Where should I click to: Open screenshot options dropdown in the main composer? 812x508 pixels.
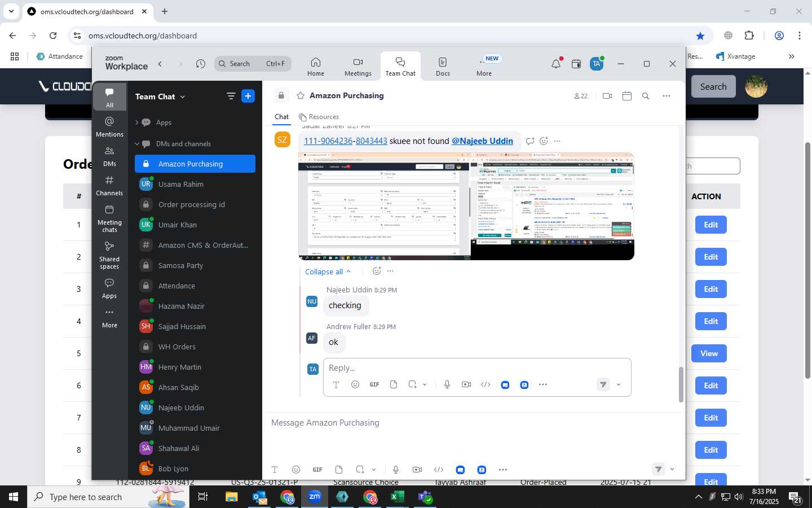(374, 470)
